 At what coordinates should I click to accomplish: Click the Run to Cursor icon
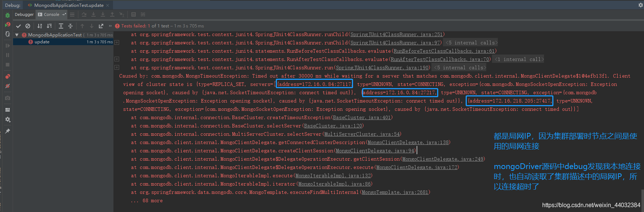pos(122,14)
